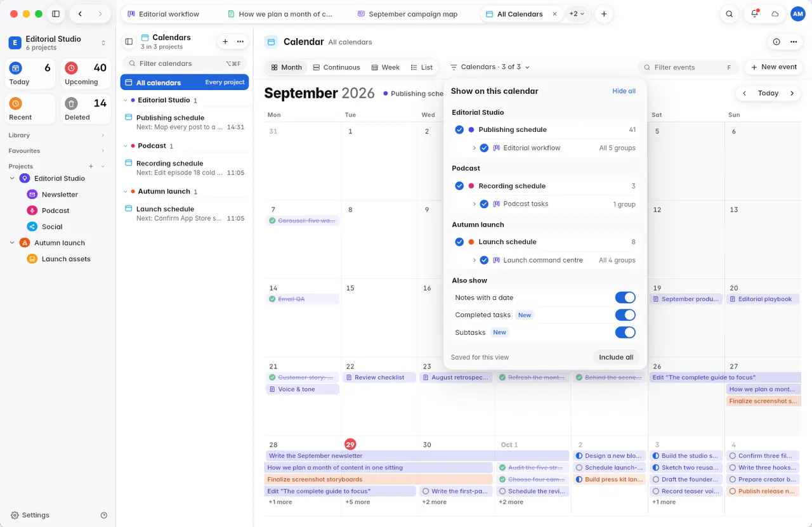Uncheck the Recording schedule calendar
Viewport: 812px width, 527px height.
coord(460,186)
